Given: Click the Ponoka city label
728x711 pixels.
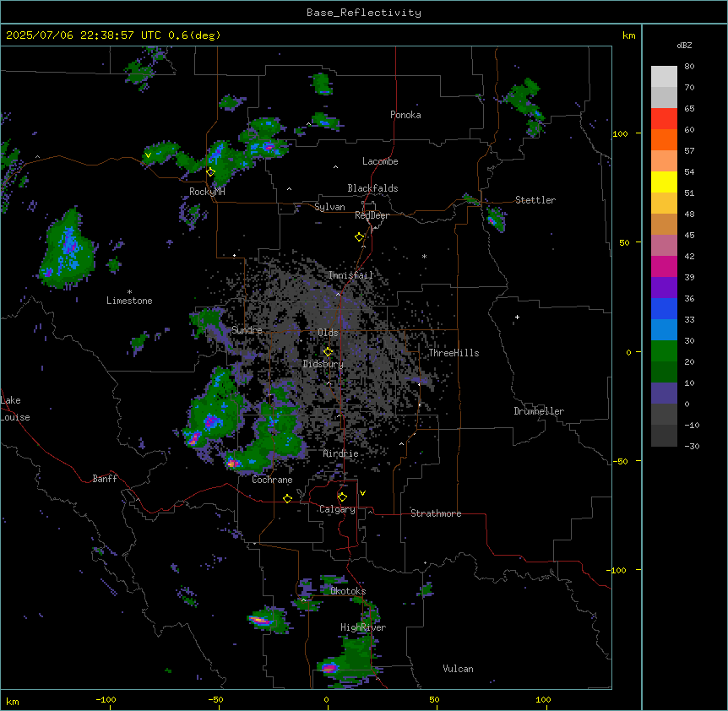Looking at the screenshot, I should (x=405, y=115).
